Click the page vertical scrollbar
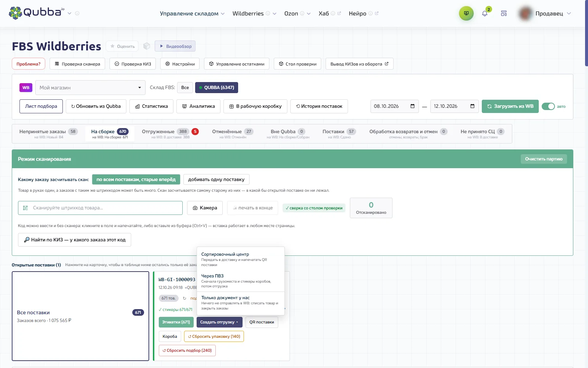Image resolution: width=588 pixels, height=368 pixels. pyautogui.click(x=587, y=33)
